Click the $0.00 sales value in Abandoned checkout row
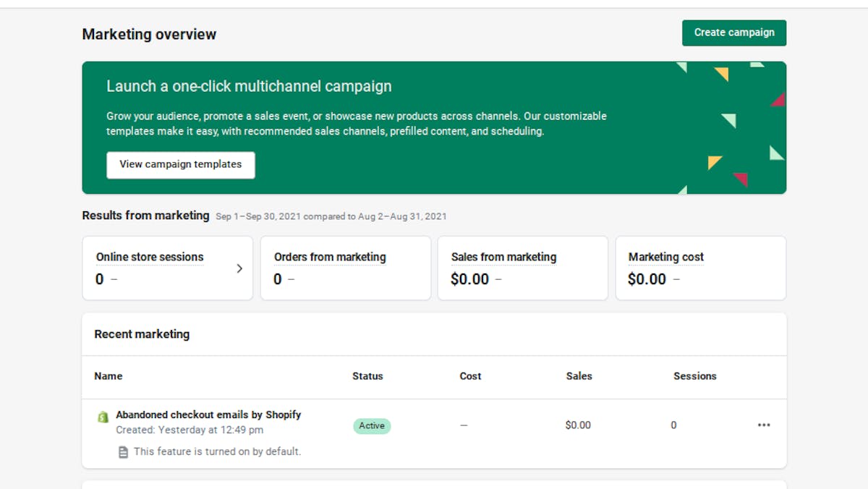 (578, 425)
